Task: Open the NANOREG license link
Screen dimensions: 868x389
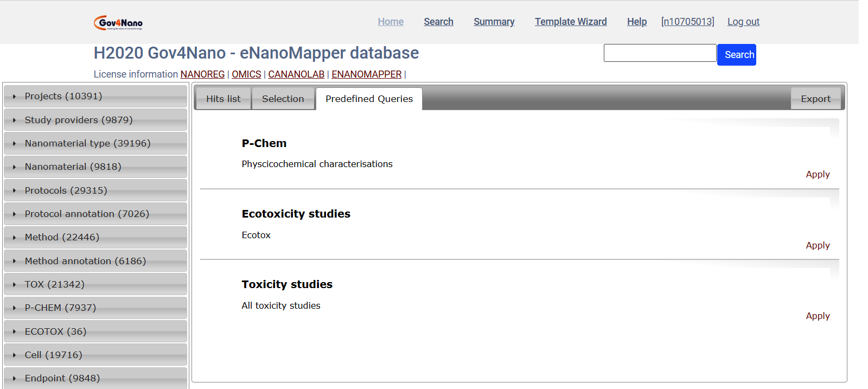Action: coord(202,74)
